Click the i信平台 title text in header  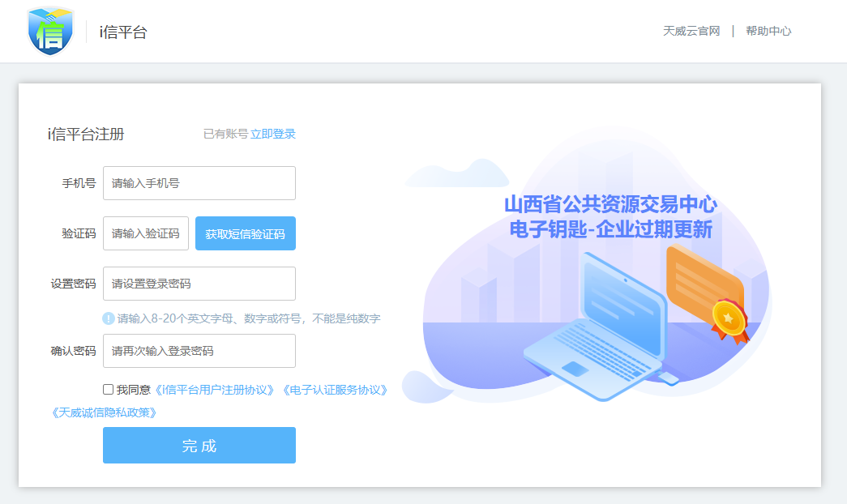[x=123, y=32]
